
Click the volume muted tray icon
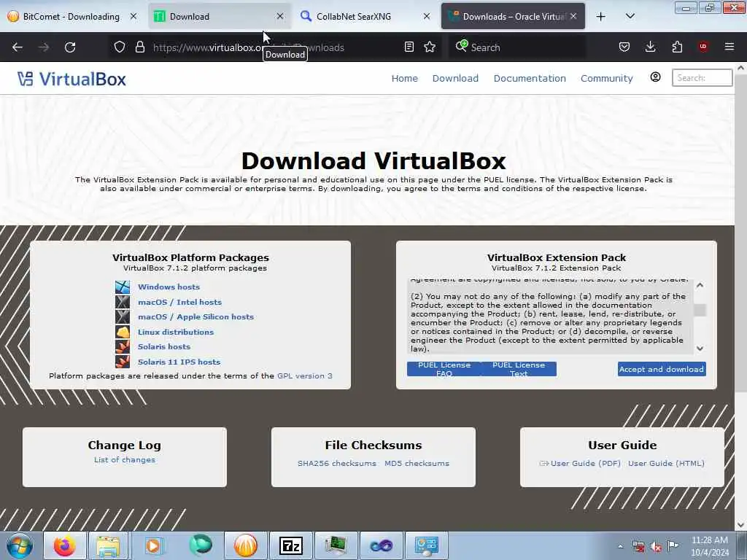point(656,547)
